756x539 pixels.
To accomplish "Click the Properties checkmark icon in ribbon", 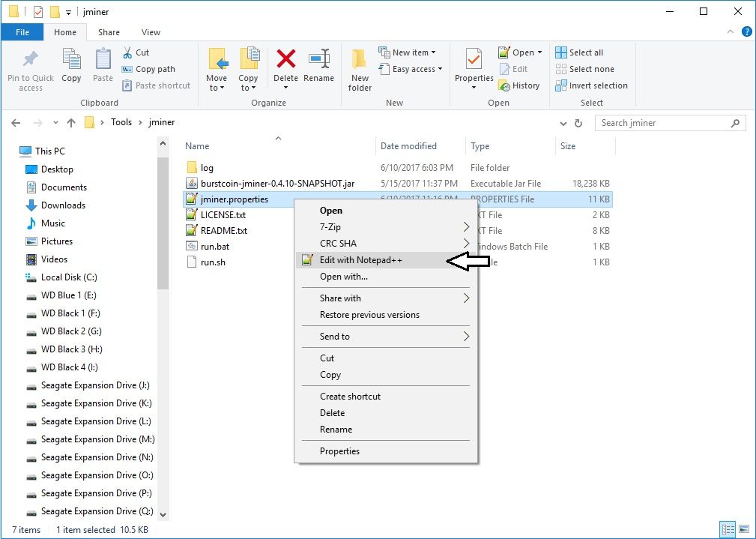I will click(x=474, y=59).
